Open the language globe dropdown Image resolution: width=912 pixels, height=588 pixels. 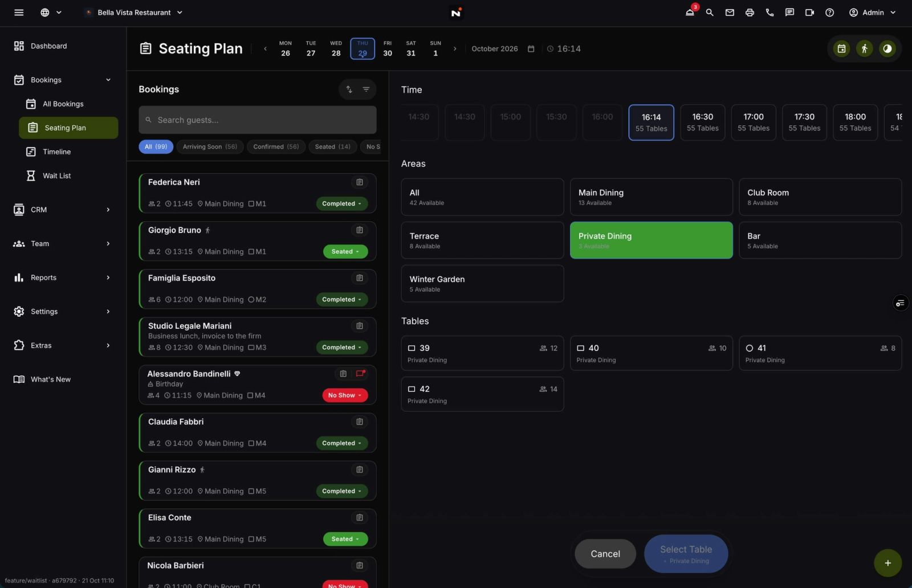click(51, 13)
